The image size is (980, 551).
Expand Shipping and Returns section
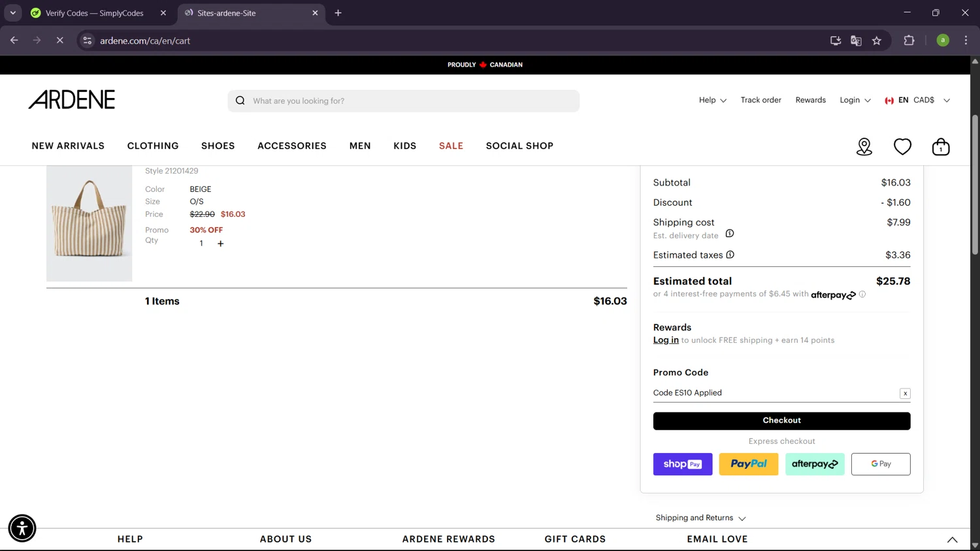[x=700, y=518]
